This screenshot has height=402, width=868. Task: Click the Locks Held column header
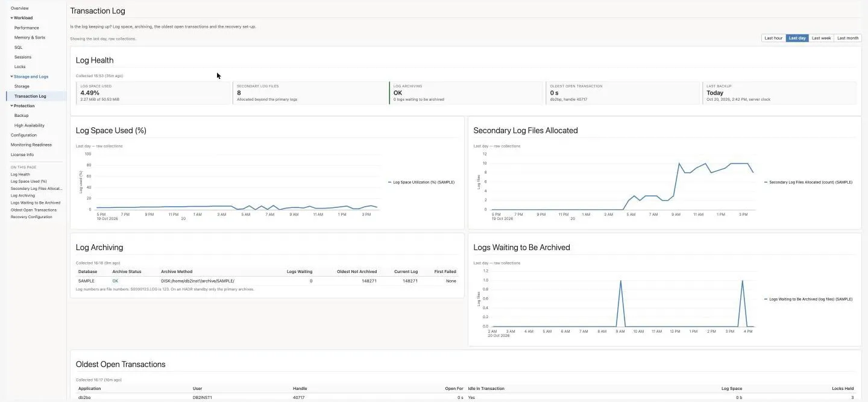tap(843, 389)
